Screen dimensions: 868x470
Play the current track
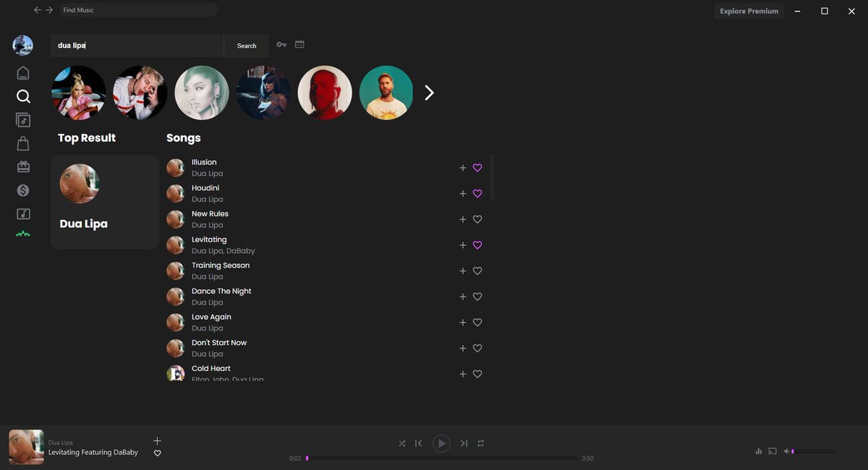(441, 443)
